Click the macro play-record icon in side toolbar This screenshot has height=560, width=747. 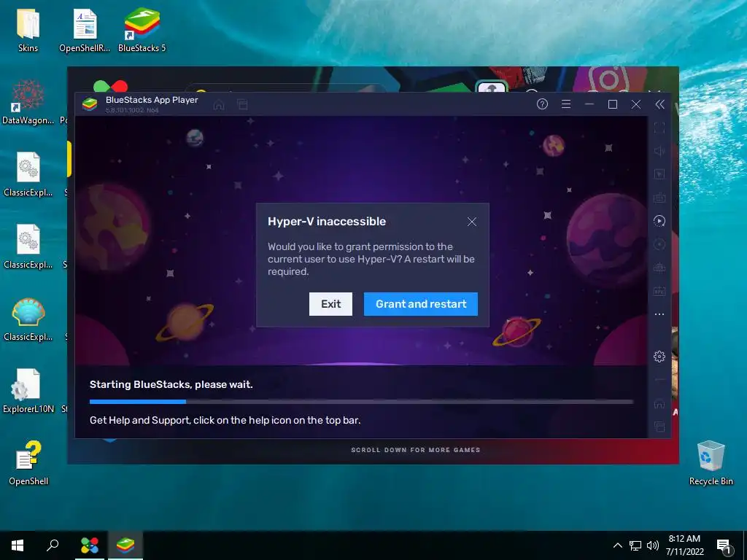click(659, 221)
